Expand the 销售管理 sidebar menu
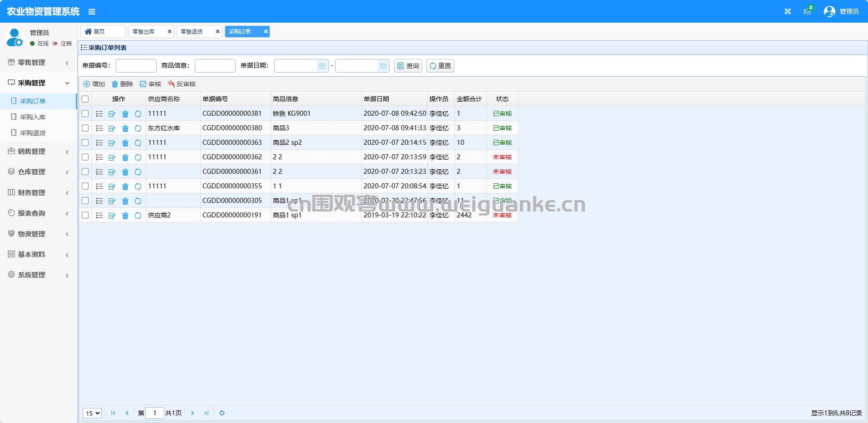The image size is (868, 423). 39,152
